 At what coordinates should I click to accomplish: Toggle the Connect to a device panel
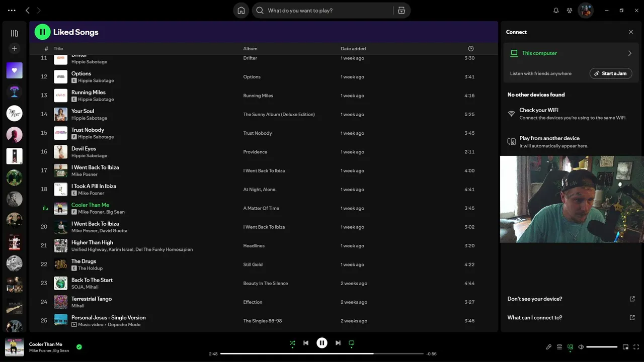(x=570, y=347)
